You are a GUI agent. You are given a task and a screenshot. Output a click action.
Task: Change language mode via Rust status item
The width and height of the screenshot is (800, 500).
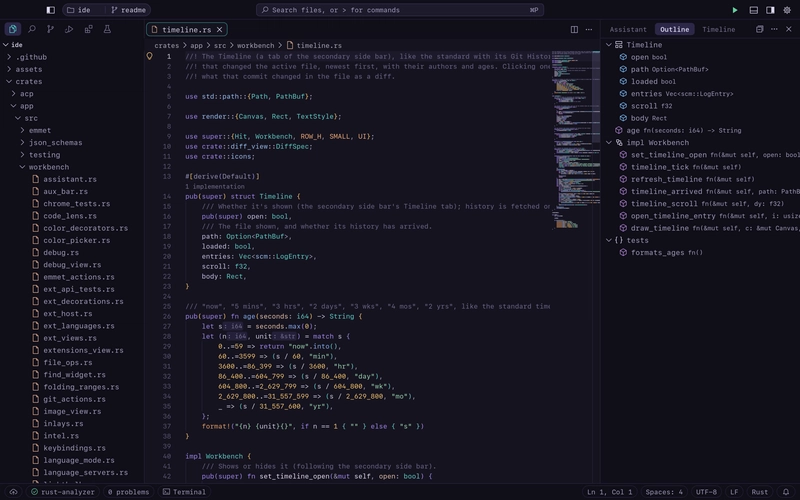pyautogui.click(x=759, y=492)
